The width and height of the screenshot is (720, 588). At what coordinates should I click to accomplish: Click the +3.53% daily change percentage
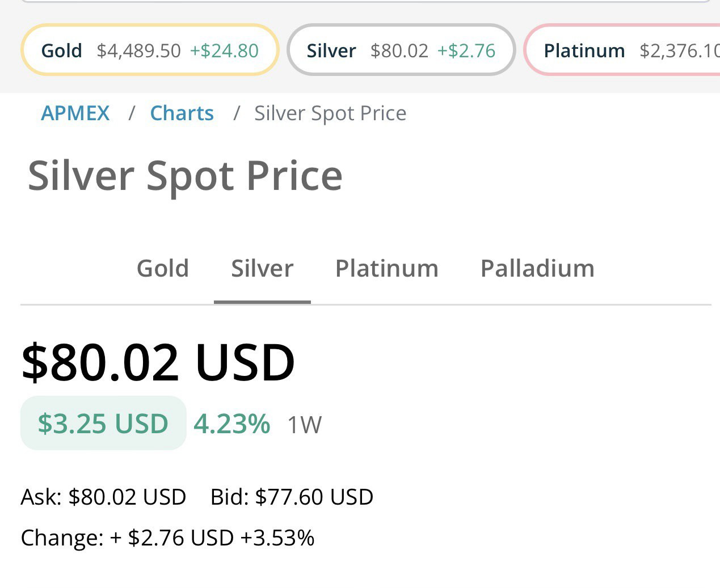pos(277,538)
